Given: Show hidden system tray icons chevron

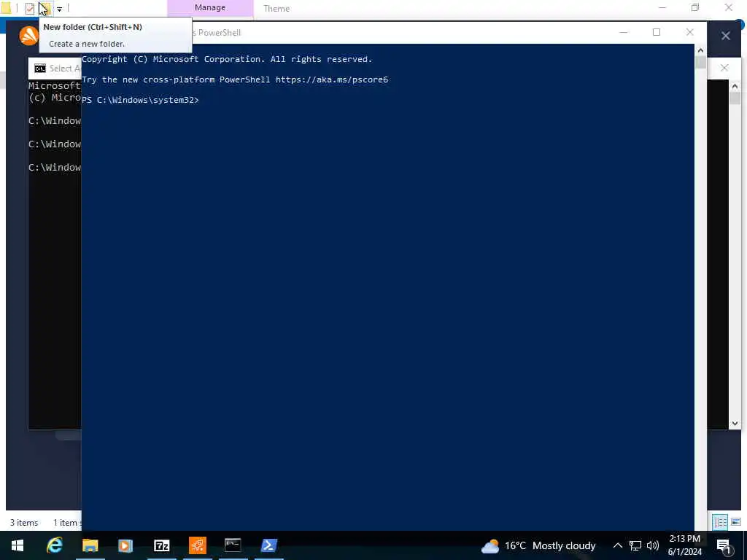Looking at the screenshot, I should click(617, 545).
